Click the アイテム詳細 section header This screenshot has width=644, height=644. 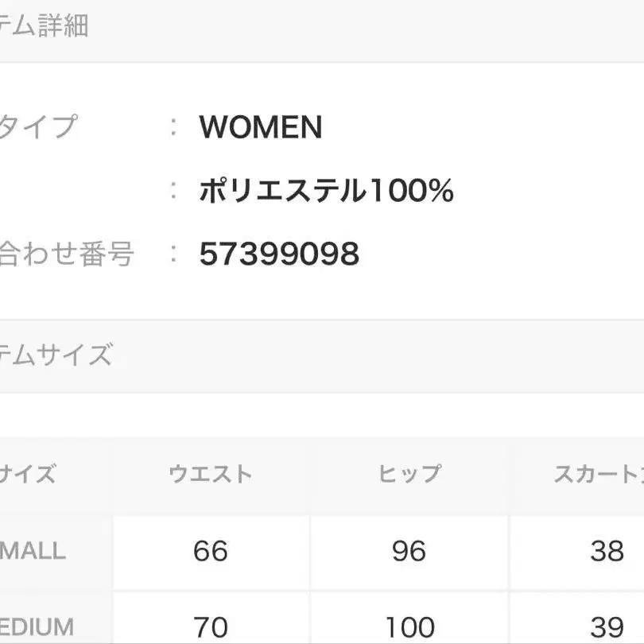[44, 26]
